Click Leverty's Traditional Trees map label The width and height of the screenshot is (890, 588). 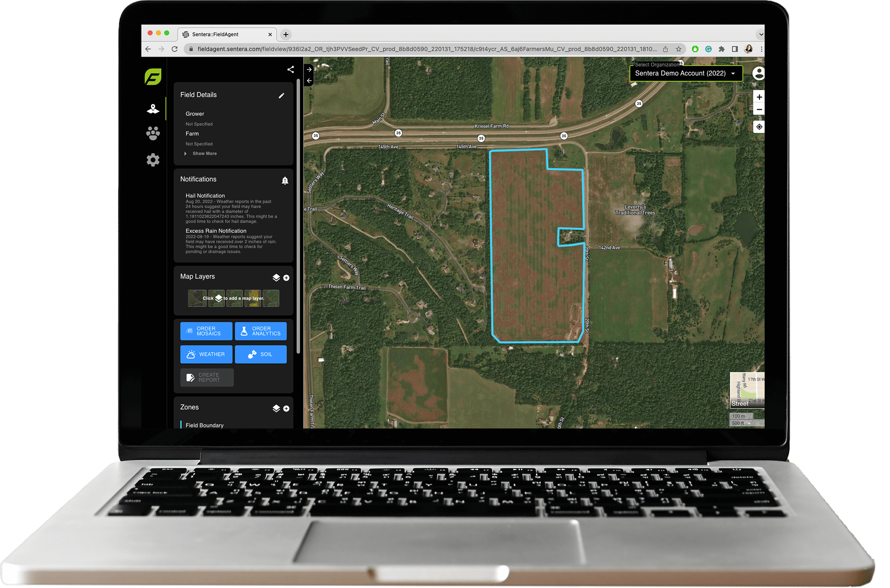(x=635, y=210)
